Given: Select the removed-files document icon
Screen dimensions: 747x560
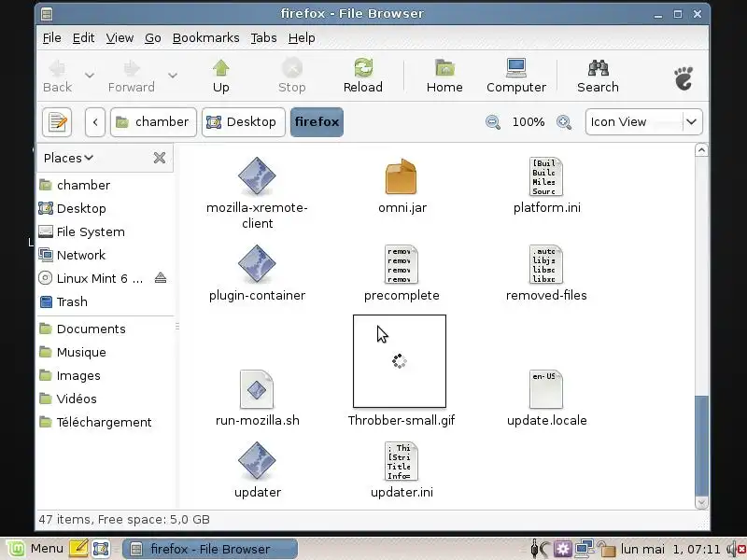Looking at the screenshot, I should 546,264.
